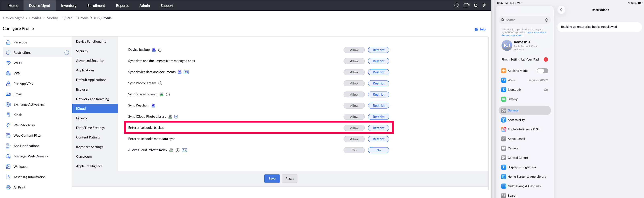Open Learn more about device supervision link
This screenshot has height=198, width=644.
[524, 34]
